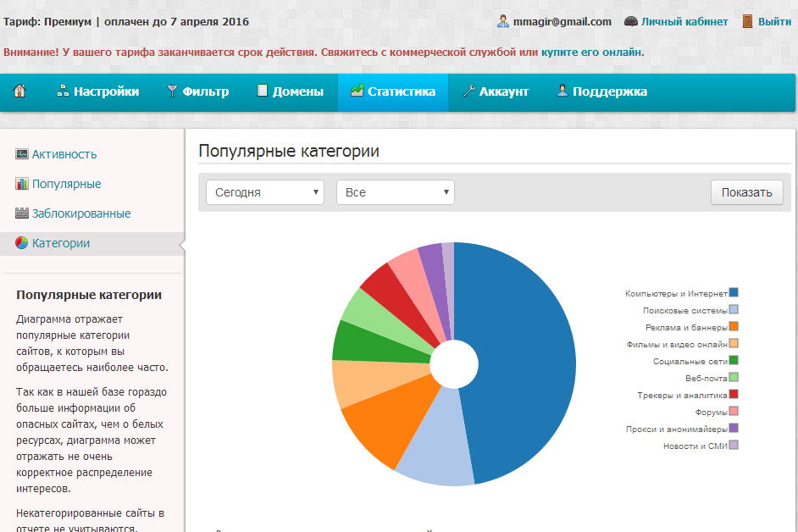Click the Трекеры и аналитика legend swatch
Viewport: 798px width, 532px height.
tap(734, 394)
